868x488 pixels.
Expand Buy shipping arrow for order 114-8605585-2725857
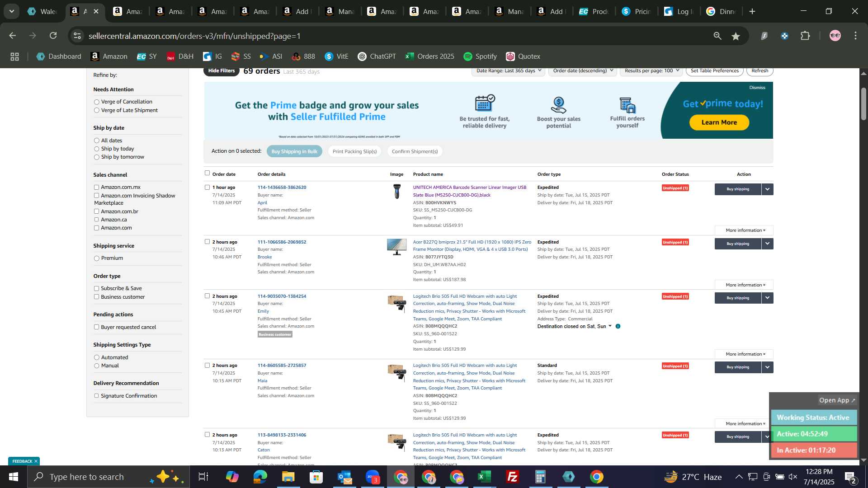pos(767,367)
